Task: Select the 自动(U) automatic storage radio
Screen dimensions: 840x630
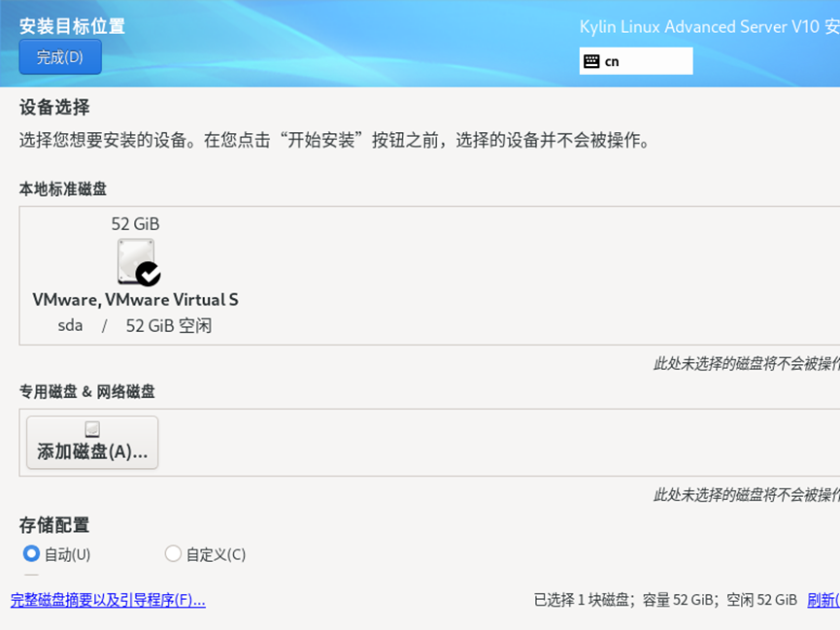Action: [x=32, y=554]
